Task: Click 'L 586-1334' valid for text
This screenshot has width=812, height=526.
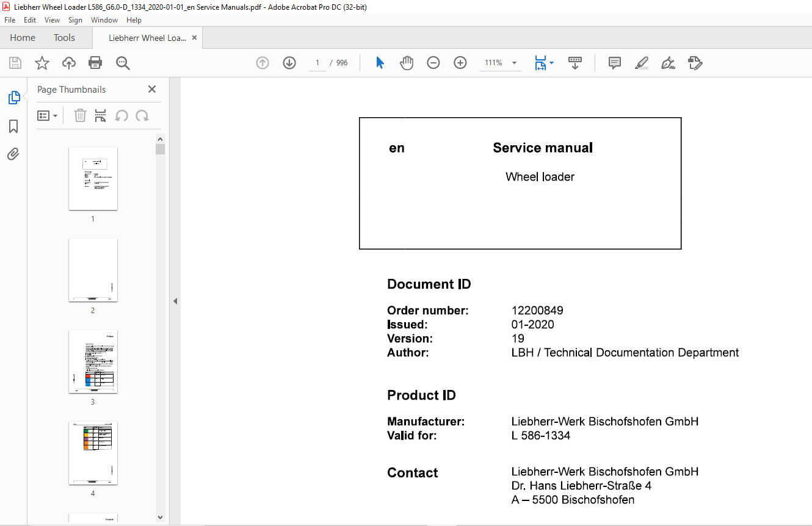Action: [541, 436]
